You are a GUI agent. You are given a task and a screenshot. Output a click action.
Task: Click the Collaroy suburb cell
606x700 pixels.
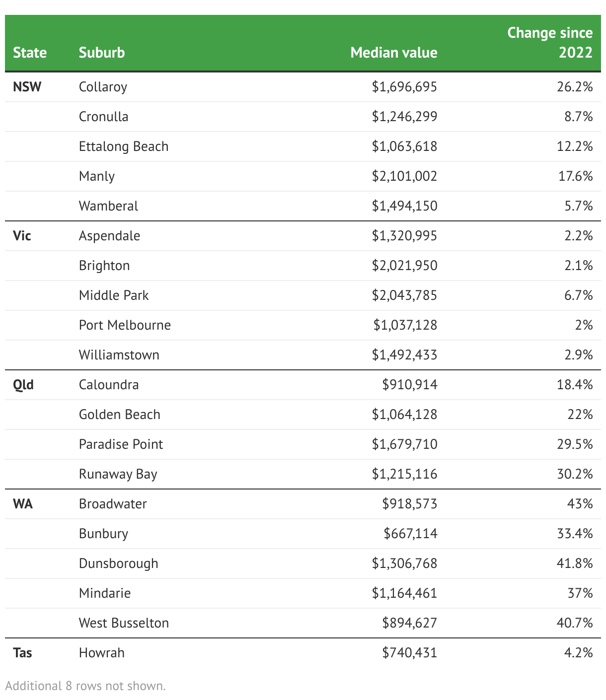coord(103,87)
